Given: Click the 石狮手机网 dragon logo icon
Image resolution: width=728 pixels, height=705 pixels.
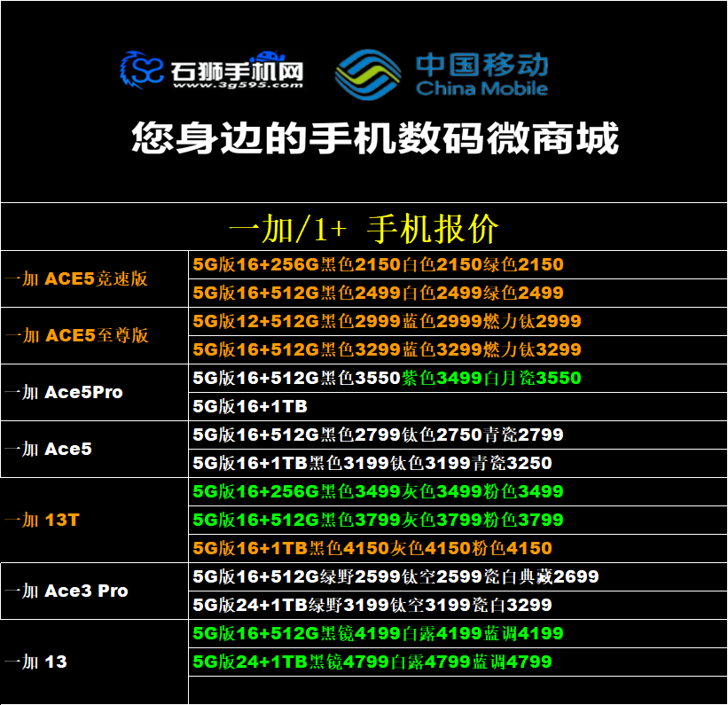Looking at the screenshot, I should point(141,70).
